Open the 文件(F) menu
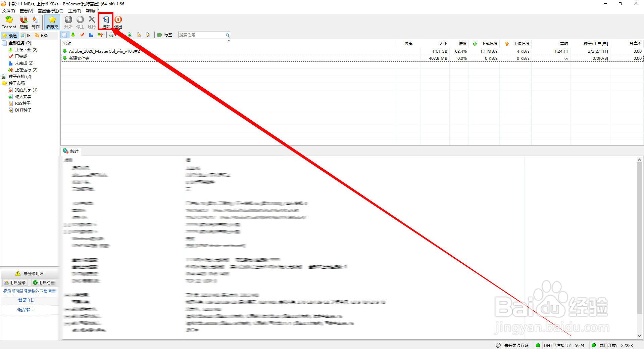644x349 pixels. [8, 11]
